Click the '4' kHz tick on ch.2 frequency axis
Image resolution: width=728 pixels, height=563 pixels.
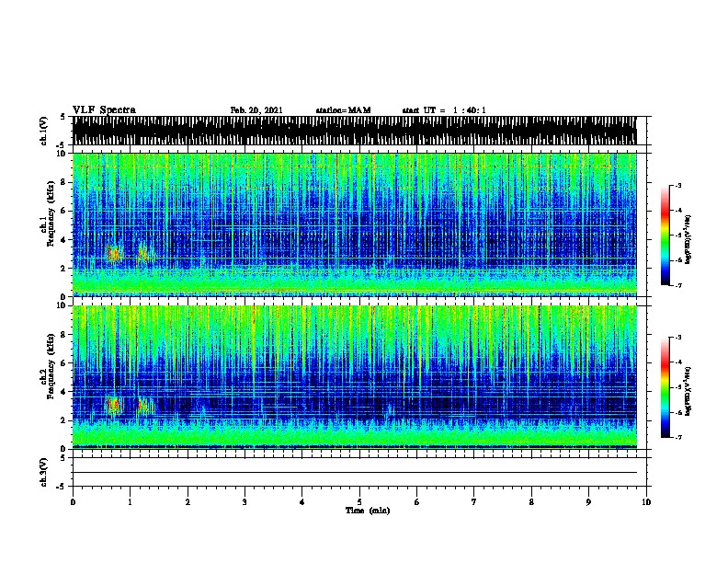(x=63, y=392)
